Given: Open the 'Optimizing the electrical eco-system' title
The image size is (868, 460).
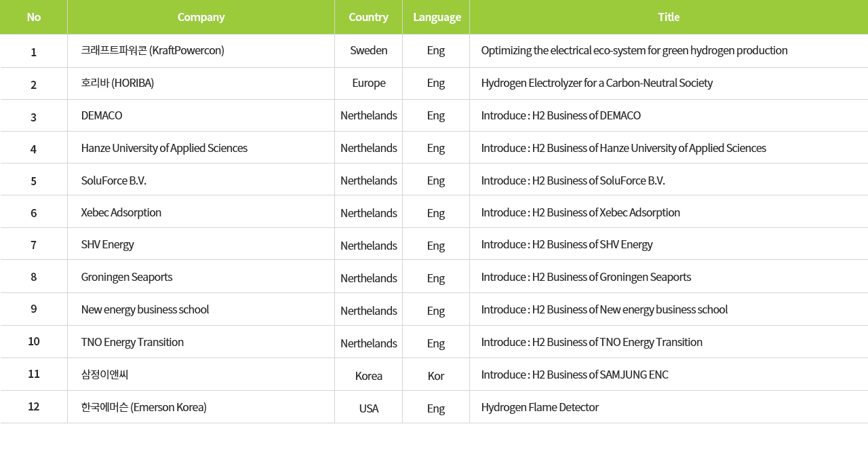Looking at the screenshot, I should [634, 50].
